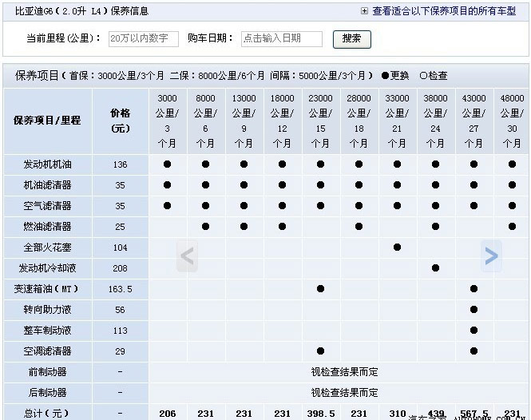Click the 燃油滤清器 row label

click(x=47, y=227)
